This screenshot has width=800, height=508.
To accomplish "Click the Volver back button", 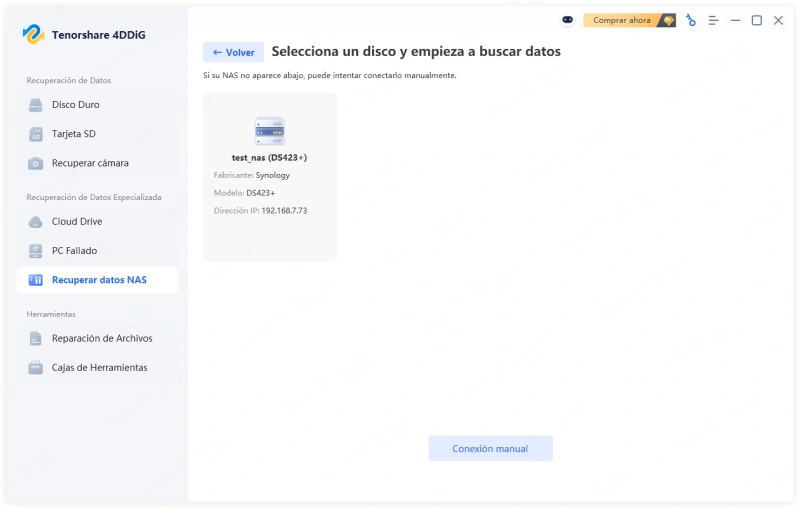I will (233, 52).
